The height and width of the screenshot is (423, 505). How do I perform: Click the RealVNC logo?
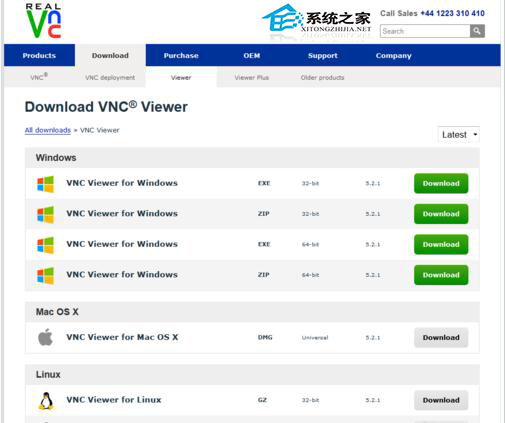point(44,21)
